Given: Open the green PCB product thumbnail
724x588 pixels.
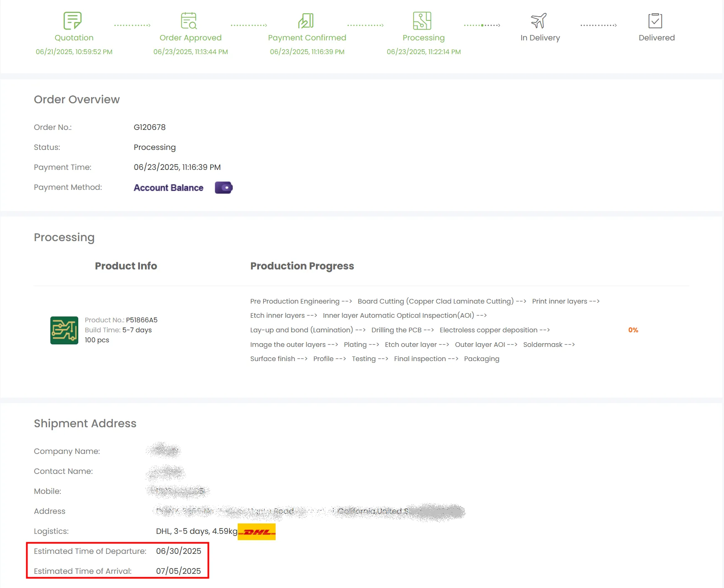Looking at the screenshot, I should (64, 330).
